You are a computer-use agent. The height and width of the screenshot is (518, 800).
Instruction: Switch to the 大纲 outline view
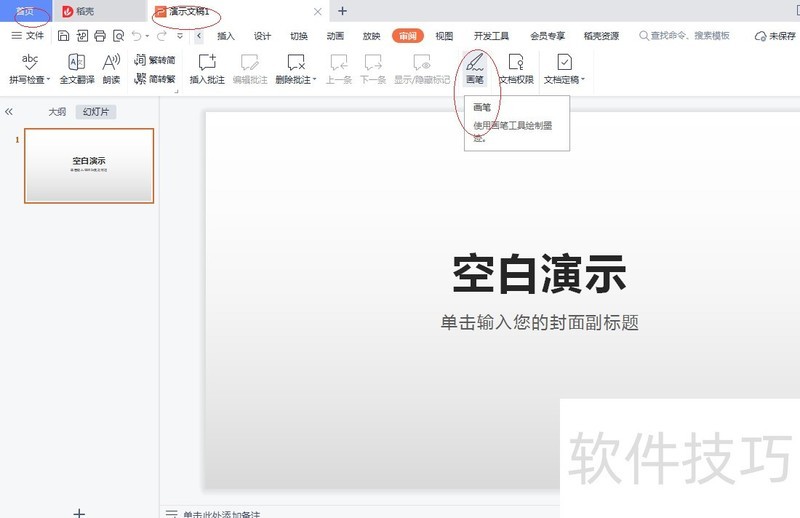(x=57, y=112)
